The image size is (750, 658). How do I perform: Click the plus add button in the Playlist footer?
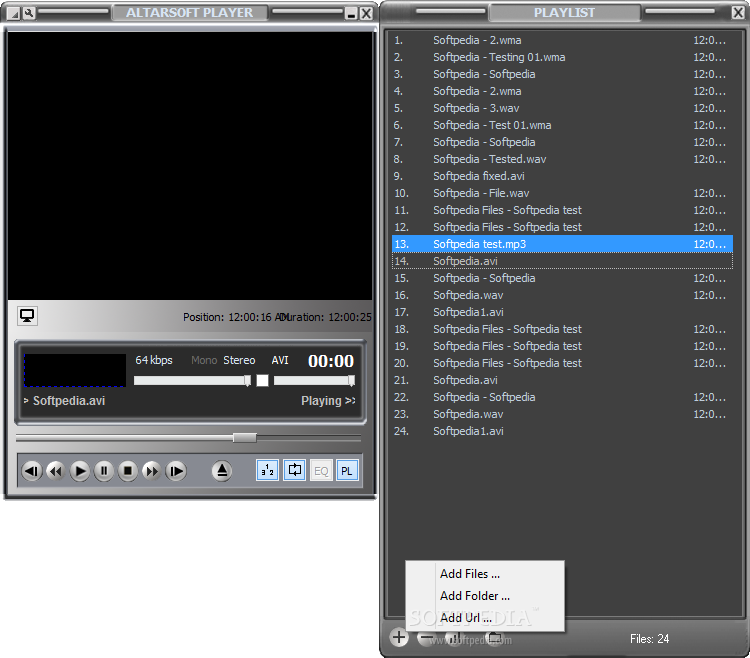point(398,637)
